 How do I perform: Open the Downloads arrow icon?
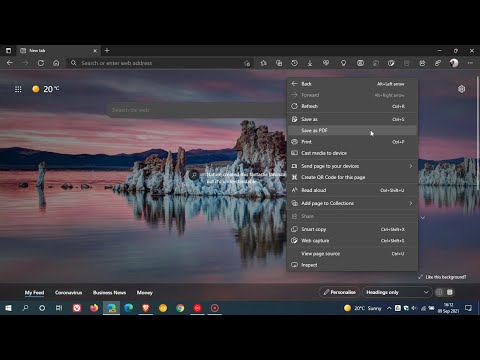pyautogui.click(x=310, y=63)
